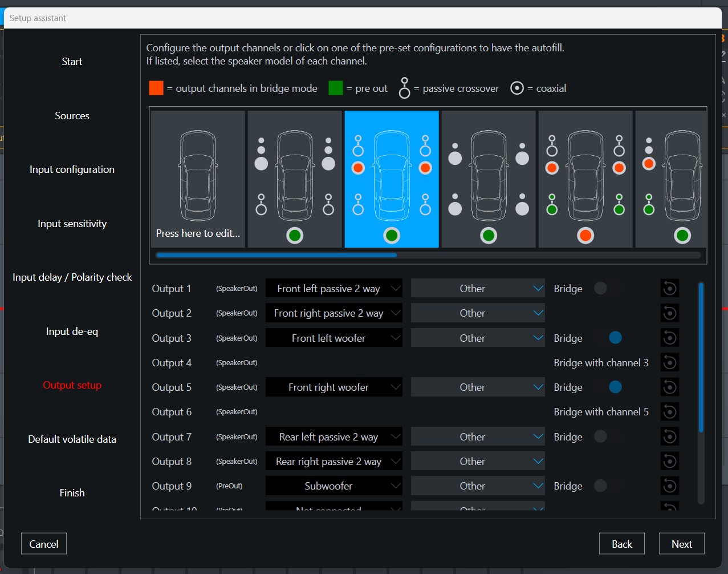Click the 'Bridge with channel 5' text
This screenshot has width=728, height=574.
coord(601,412)
